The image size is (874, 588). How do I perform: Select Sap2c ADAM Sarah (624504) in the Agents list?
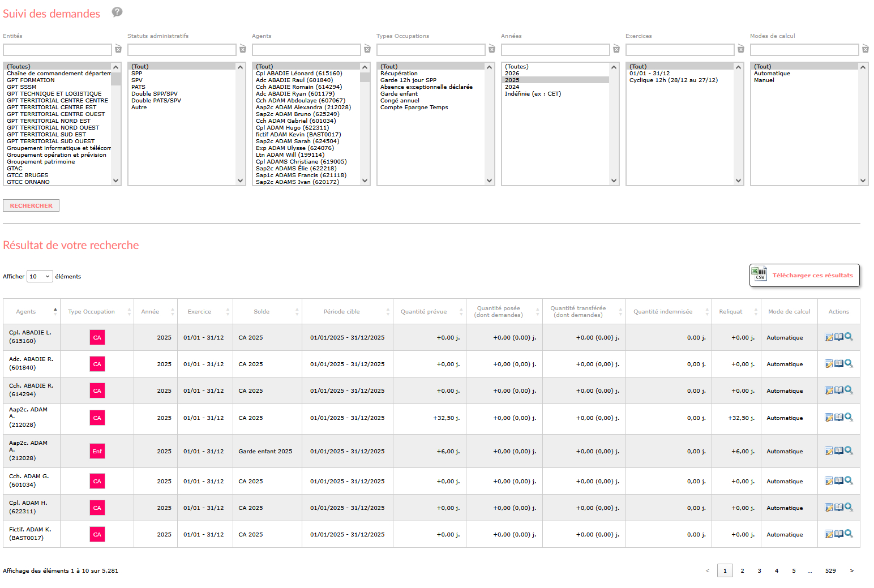307,141
